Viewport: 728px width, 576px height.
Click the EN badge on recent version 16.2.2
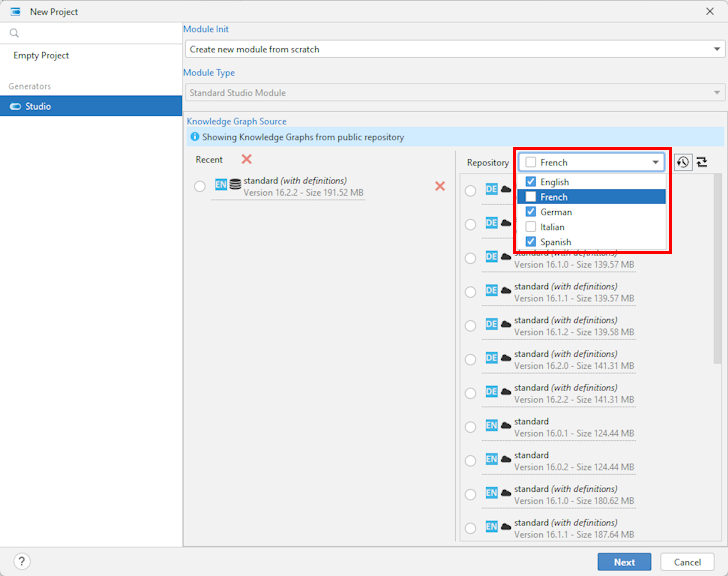click(x=220, y=185)
